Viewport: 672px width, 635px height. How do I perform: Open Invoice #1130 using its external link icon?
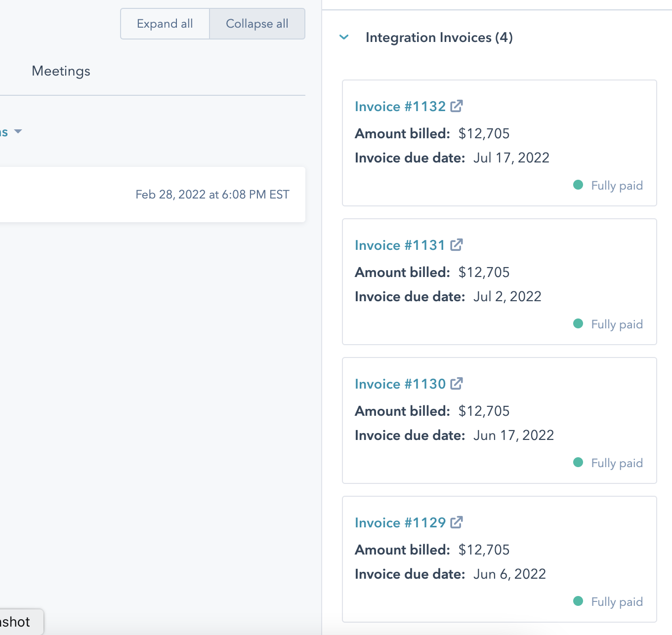pos(458,383)
